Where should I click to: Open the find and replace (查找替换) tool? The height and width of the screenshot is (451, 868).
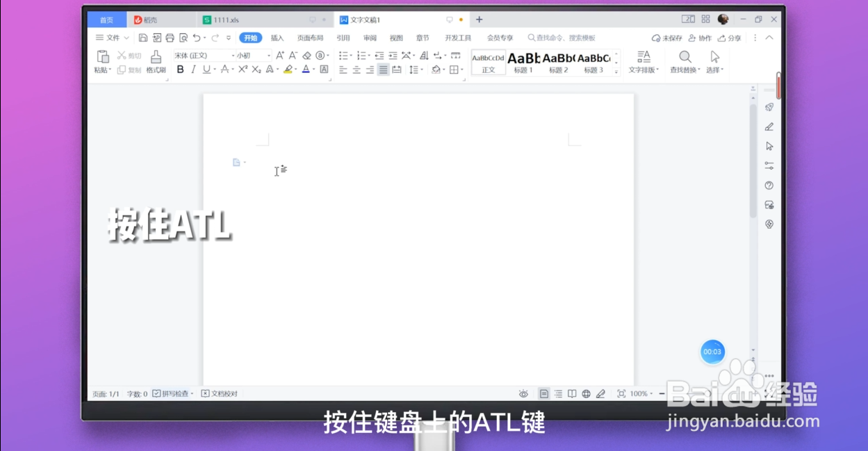(x=685, y=63)
